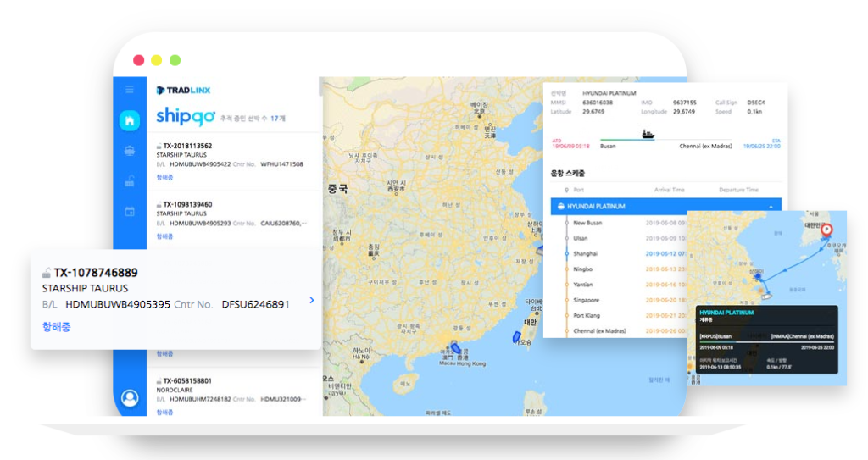Click the Departure Time column header
The height and width of the screenshot is (460, 868).
pyautogui.click(x=738, y=190)
